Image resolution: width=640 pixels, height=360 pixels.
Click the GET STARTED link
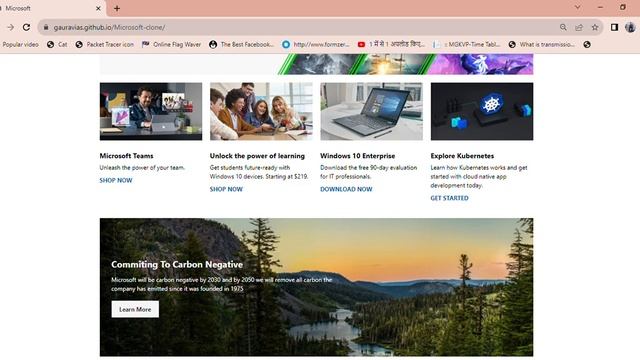(x=449, y=198)
